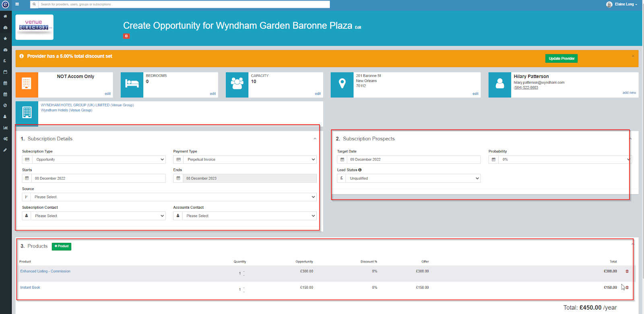Click the bed icon on Bedrooms tile

(x=132, y=85)
